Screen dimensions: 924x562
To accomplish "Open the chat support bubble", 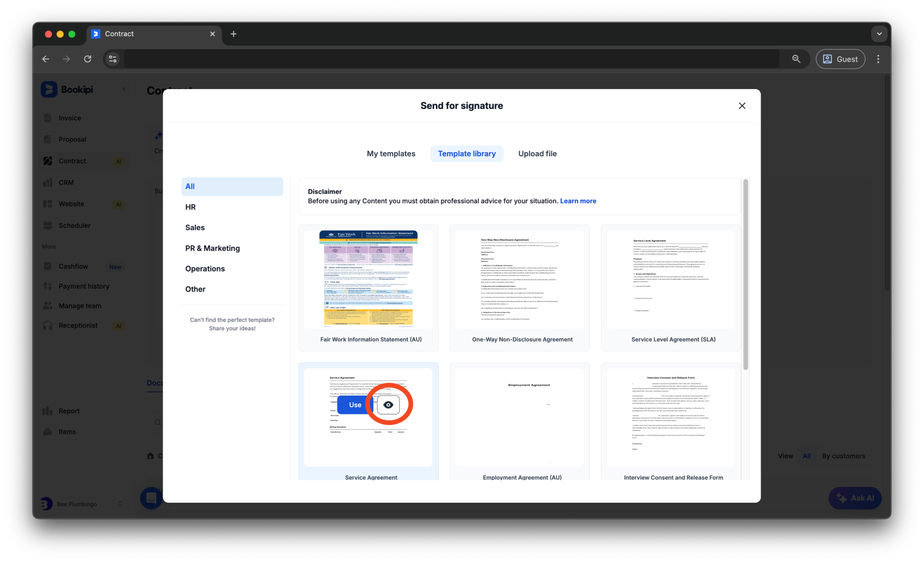I will pyautogui.click(x=151, y=498).
